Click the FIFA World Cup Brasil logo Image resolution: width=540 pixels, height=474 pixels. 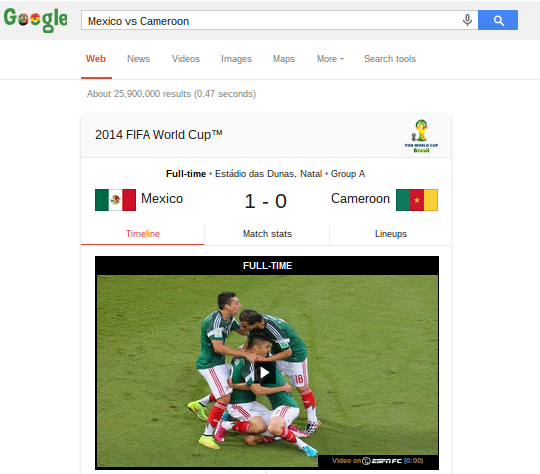[421, 136]
